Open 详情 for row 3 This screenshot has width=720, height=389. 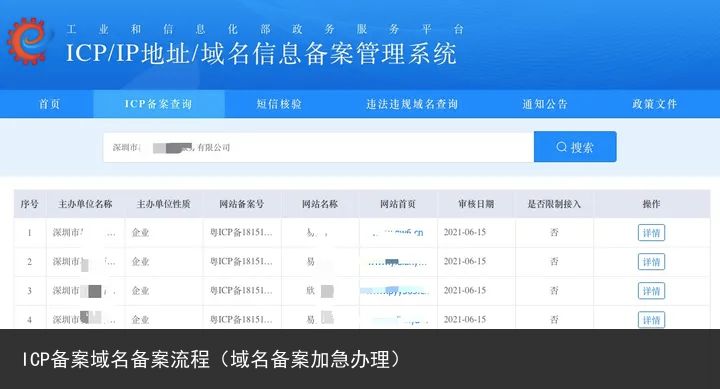tap(651, 291)
